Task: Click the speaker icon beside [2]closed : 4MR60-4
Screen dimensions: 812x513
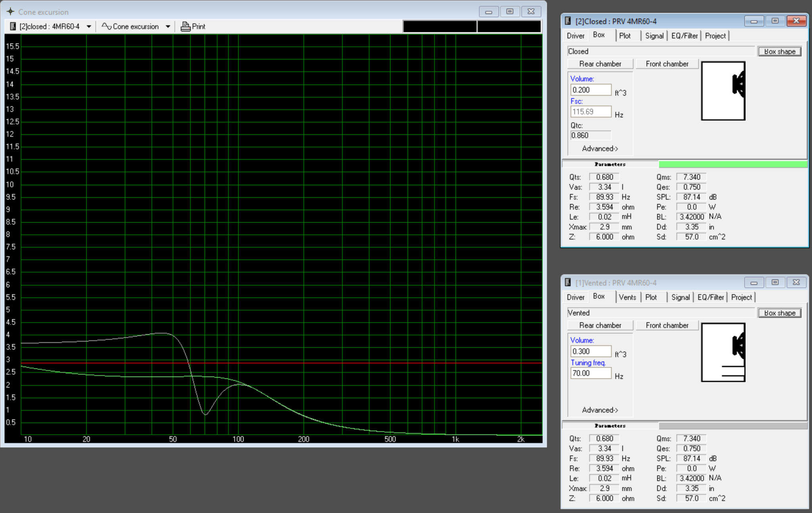Action: (13, 27)
